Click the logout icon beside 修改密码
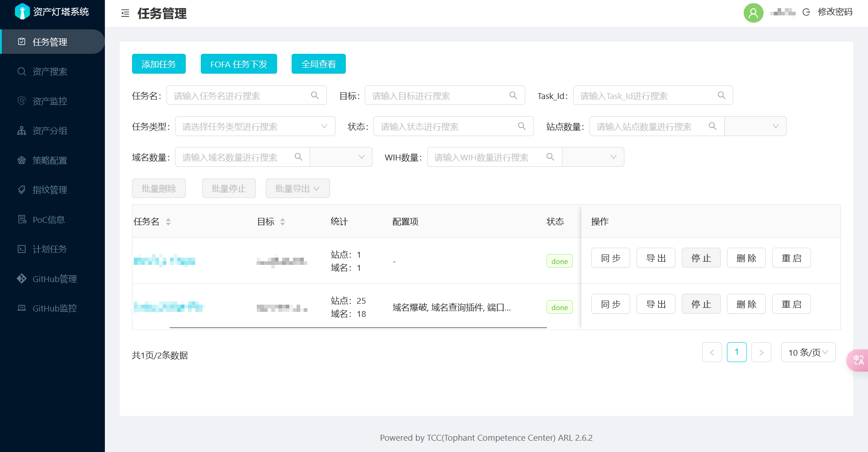Screen dimensions: 868x452 point(806,12)
